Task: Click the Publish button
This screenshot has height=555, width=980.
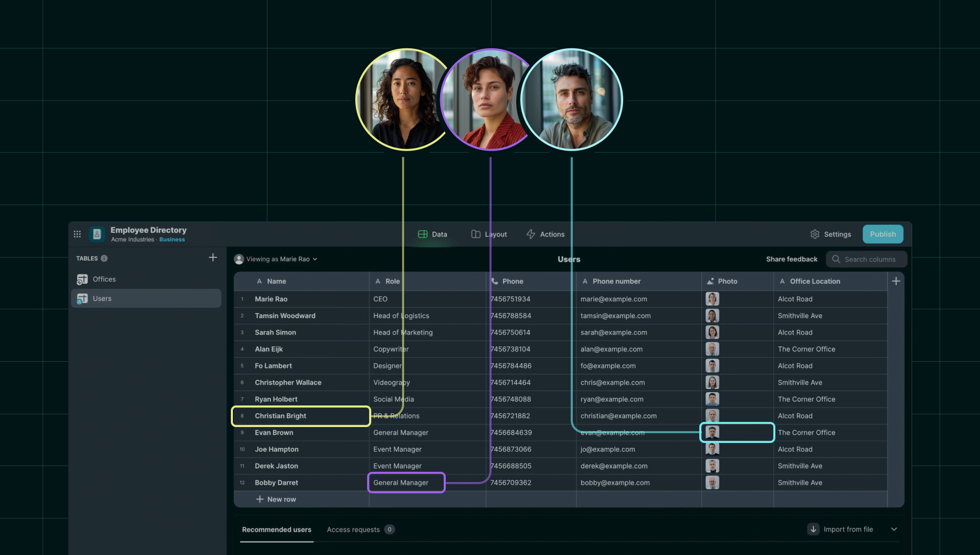Action: tap(883, 234)
